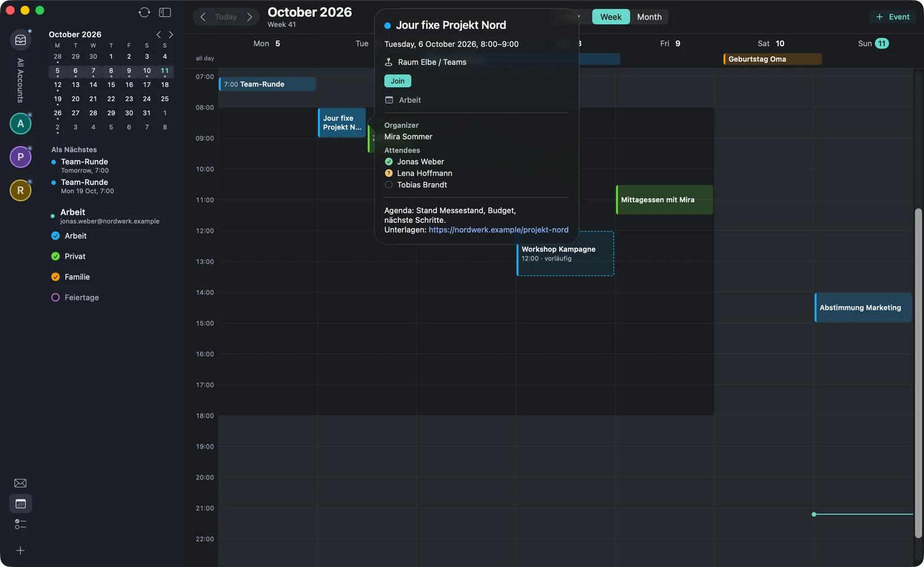Click organizer Mira Sommer
The height and width of the screenshot is (567, 924).
(408, 137)
